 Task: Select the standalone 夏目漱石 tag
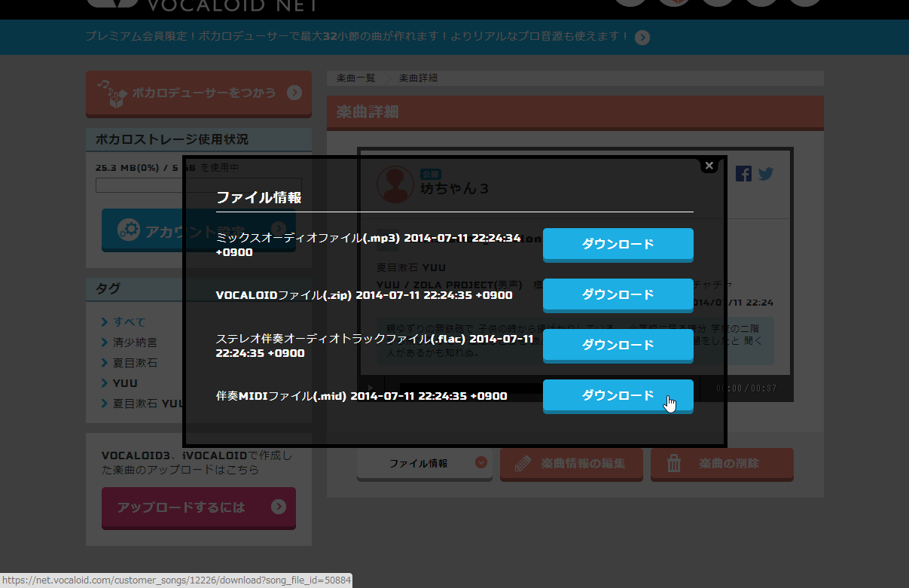136,363
